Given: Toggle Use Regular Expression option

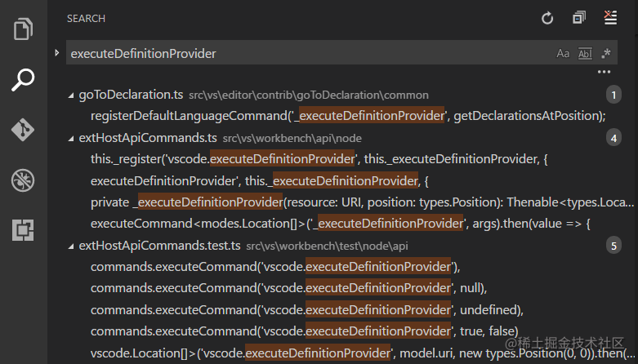Looking at the screenshot, I should coord(605,54).
